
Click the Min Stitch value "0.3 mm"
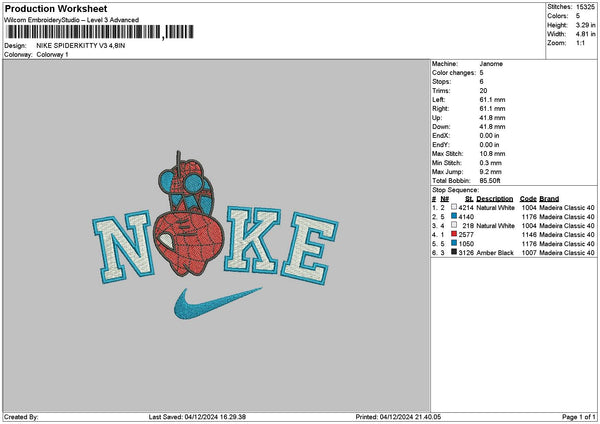coord(491,163)
